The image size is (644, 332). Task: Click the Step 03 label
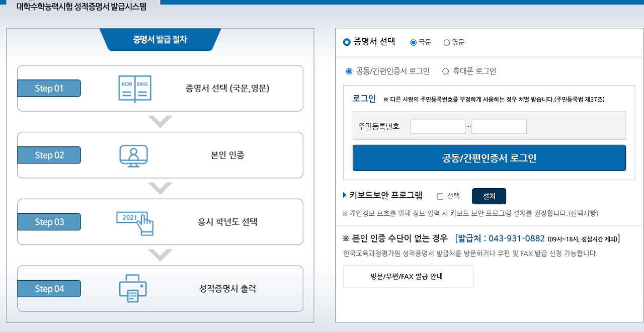pyautogui.click(x=49, y=222)
